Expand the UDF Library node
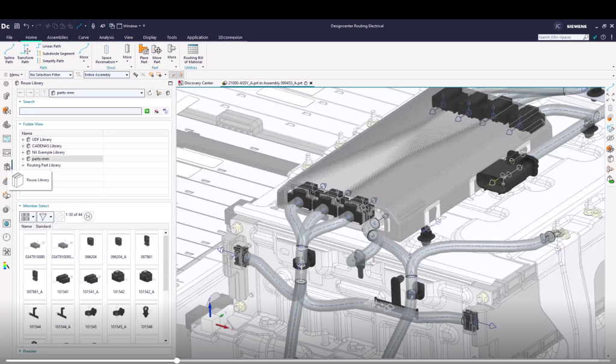Image resolution: width=616 pixels, height=364 pixels. point(23,140)
